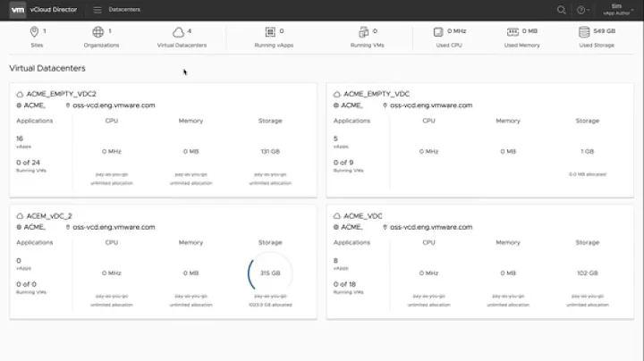Click the 315 GB storage gauge

click(270, 273)
